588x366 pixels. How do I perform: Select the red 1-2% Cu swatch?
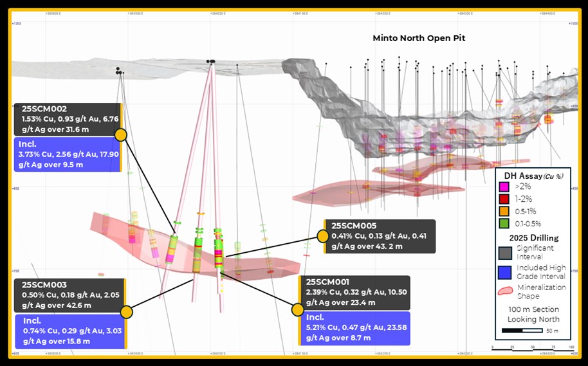(504, 199)
